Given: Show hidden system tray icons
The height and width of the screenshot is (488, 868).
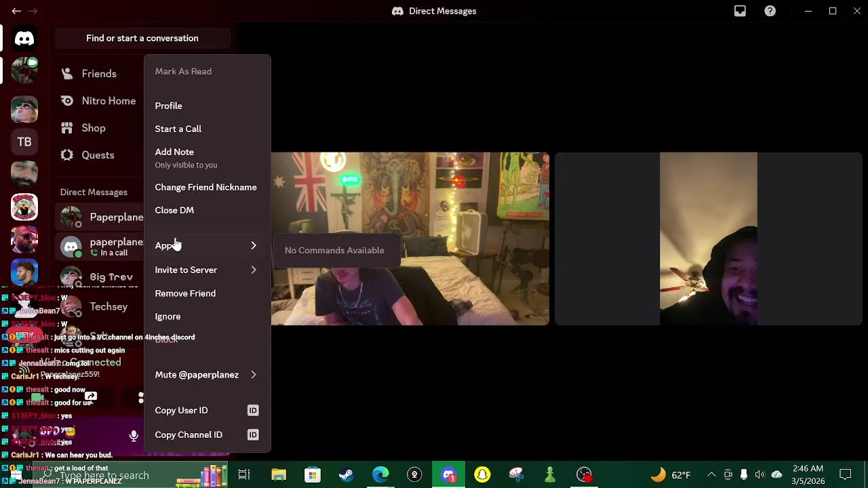Looking at the screenshot, I should pyautogui.click(x=711, y=474).
